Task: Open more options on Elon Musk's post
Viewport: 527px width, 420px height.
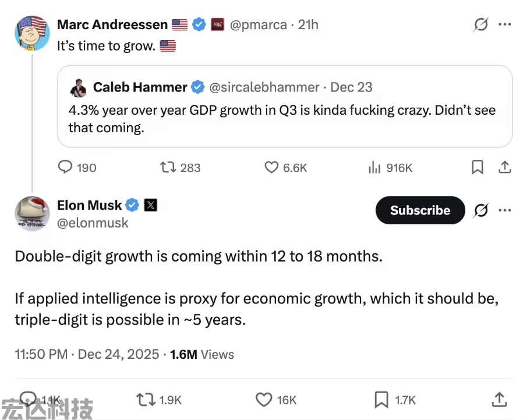Action: (505, 210)
